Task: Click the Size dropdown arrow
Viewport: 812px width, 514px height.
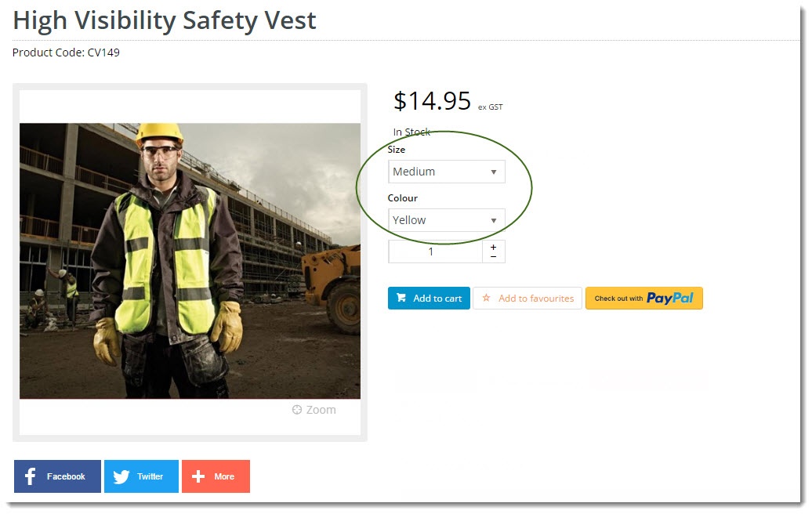Action: click(x=494, y=172)
